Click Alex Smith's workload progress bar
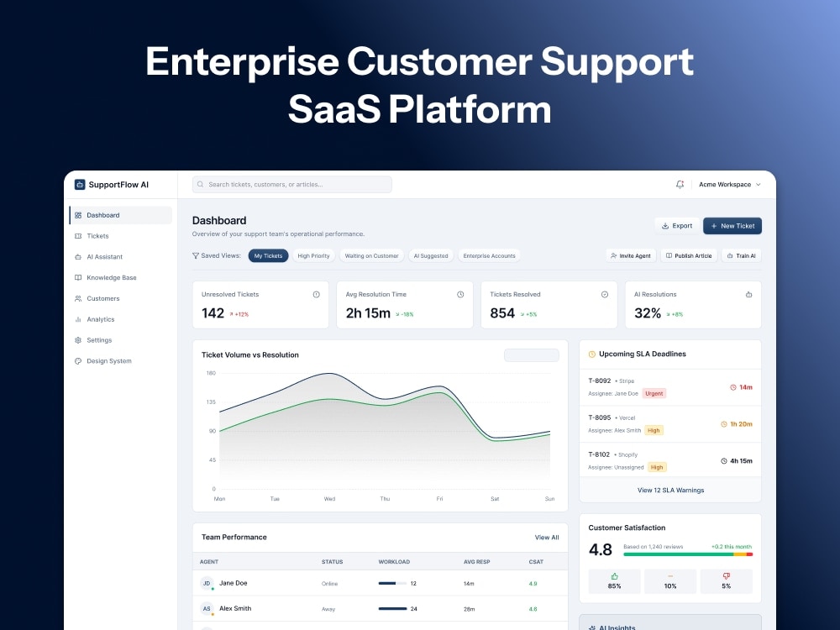 [392, 608]
